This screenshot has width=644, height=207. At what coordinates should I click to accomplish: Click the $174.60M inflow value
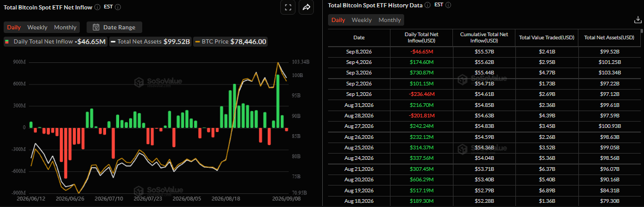click(421, 62)
